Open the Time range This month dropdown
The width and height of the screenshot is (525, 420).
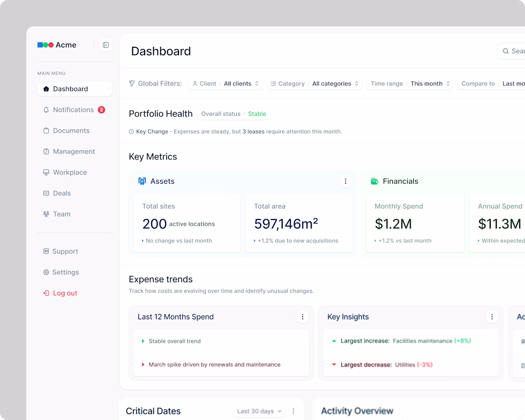click(410, 84)
